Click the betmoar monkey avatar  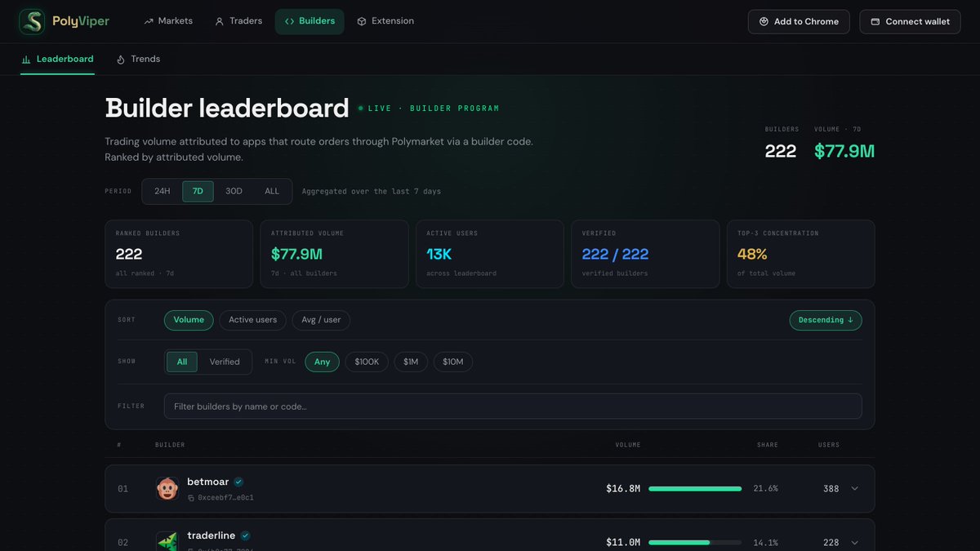(x=167, y=489)
